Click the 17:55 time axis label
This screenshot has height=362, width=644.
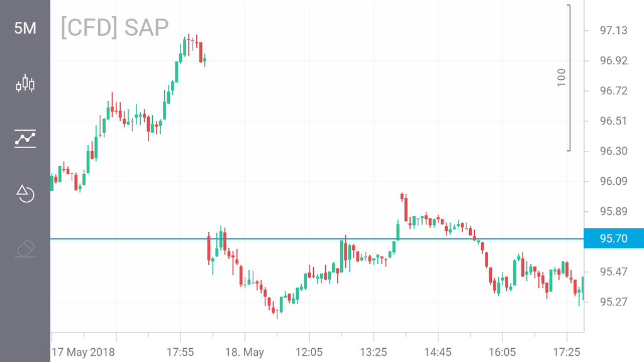click(x=180, y=351)
